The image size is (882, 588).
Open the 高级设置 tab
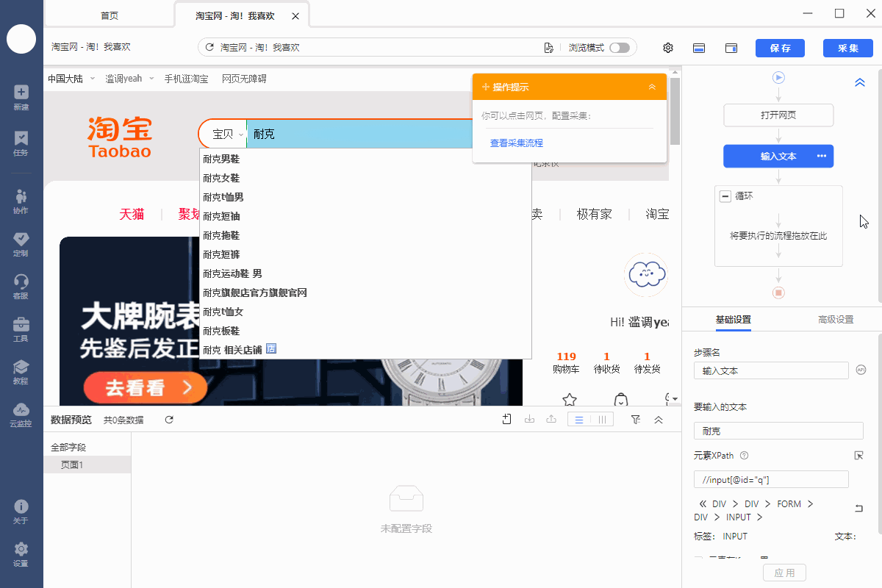click(x=836, y=320)
